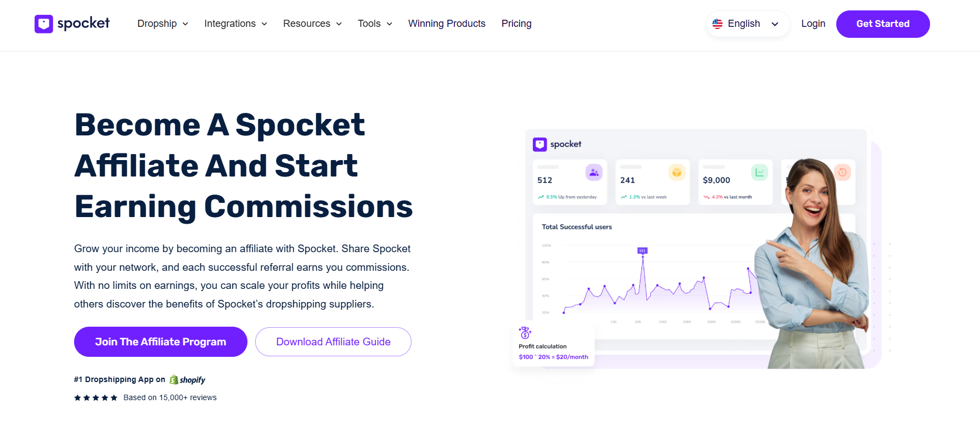This screenshot has width=980, height=444.
Task: Click the green up-trend arrow on 512 card
Action: pyautogui.click(x=541, y=197)
